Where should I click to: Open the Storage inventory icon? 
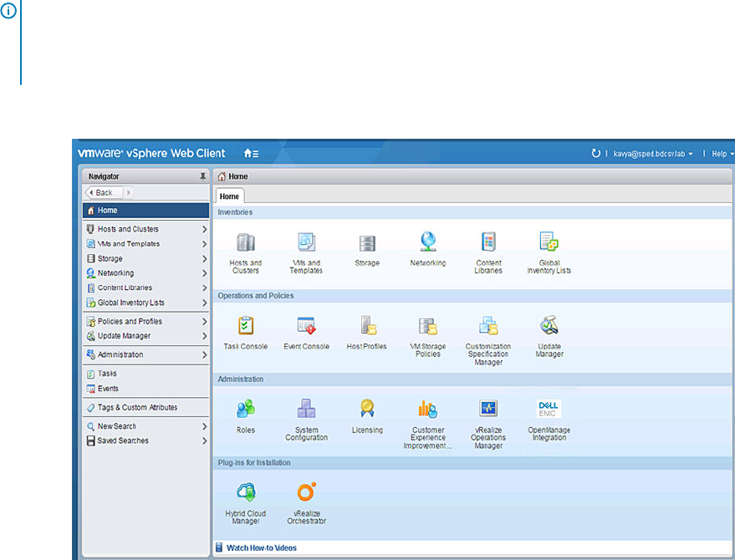367,244
